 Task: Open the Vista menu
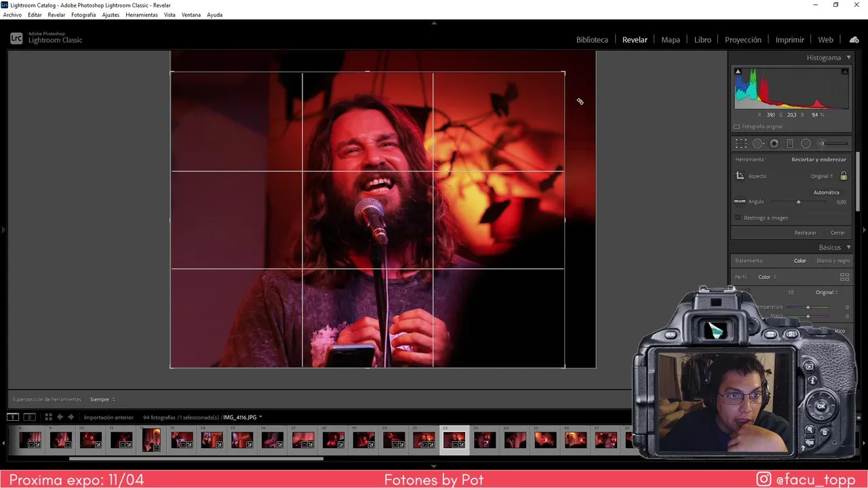pyautogui.click(x=170, y=15)
